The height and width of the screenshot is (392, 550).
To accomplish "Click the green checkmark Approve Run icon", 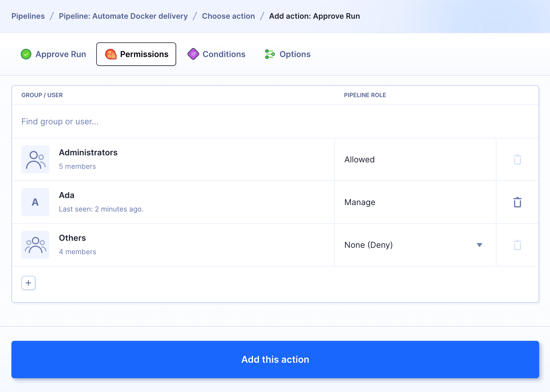I will pos(26,54).
